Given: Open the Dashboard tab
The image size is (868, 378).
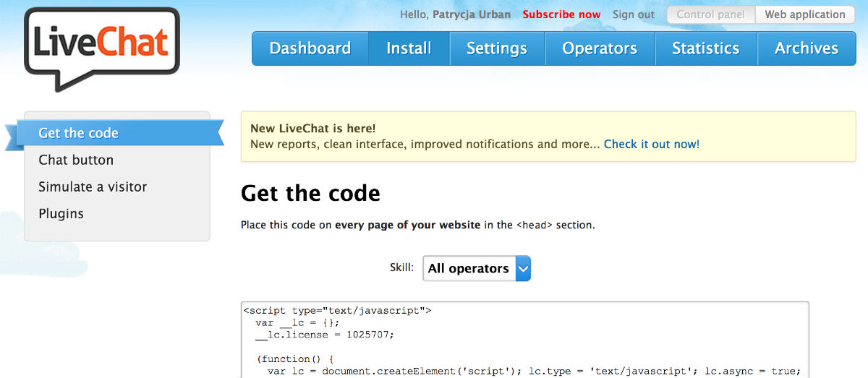Looking at the screenshot, I should (310, 48).
